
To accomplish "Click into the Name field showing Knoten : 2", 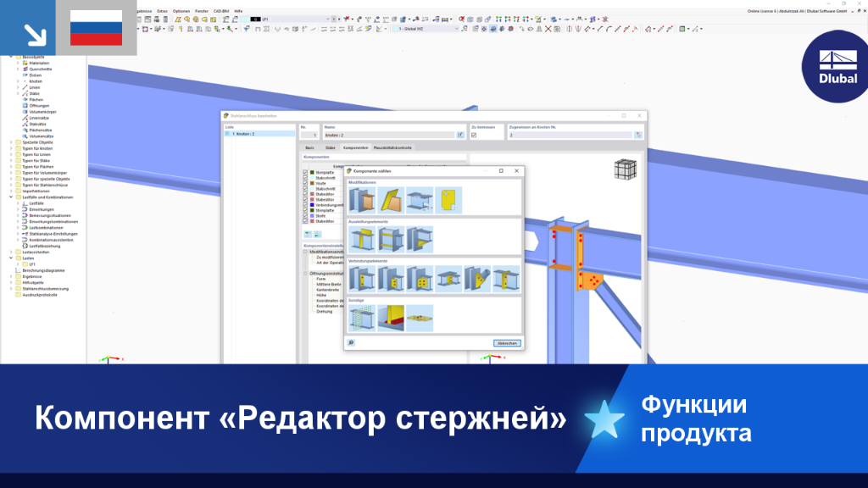I will click(x=389, y=135).
